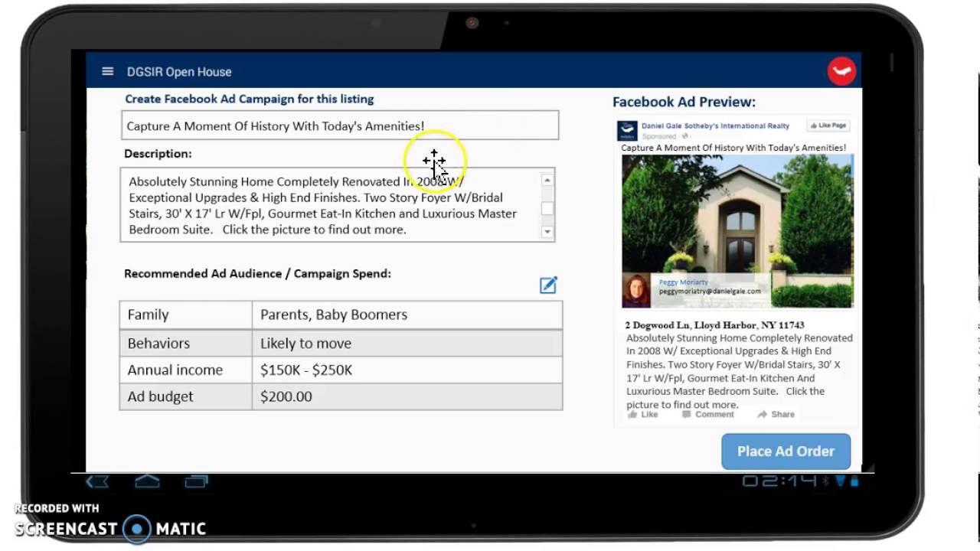
Task: Open the Android recent apps button
Action: pos(197,481)
